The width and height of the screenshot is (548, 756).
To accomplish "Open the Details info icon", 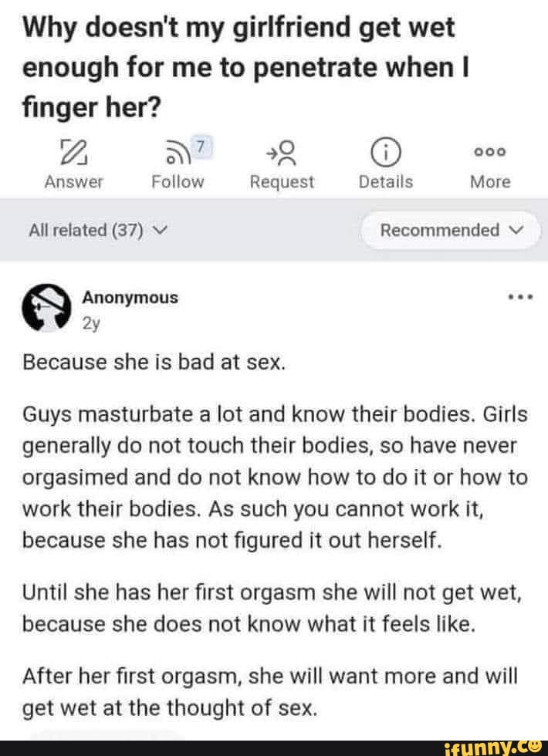I will (x=385, y=150).
